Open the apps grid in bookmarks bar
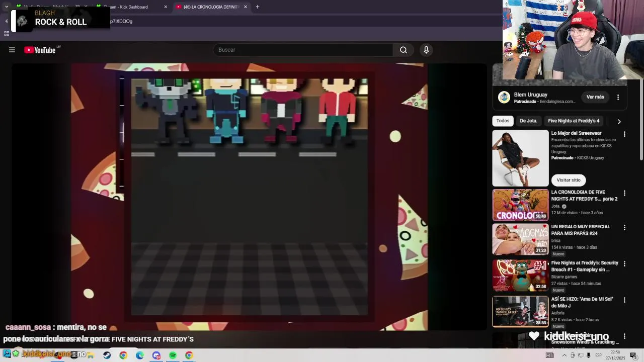Viewport: 644px width, 362px height. click(x=7, y=34)
